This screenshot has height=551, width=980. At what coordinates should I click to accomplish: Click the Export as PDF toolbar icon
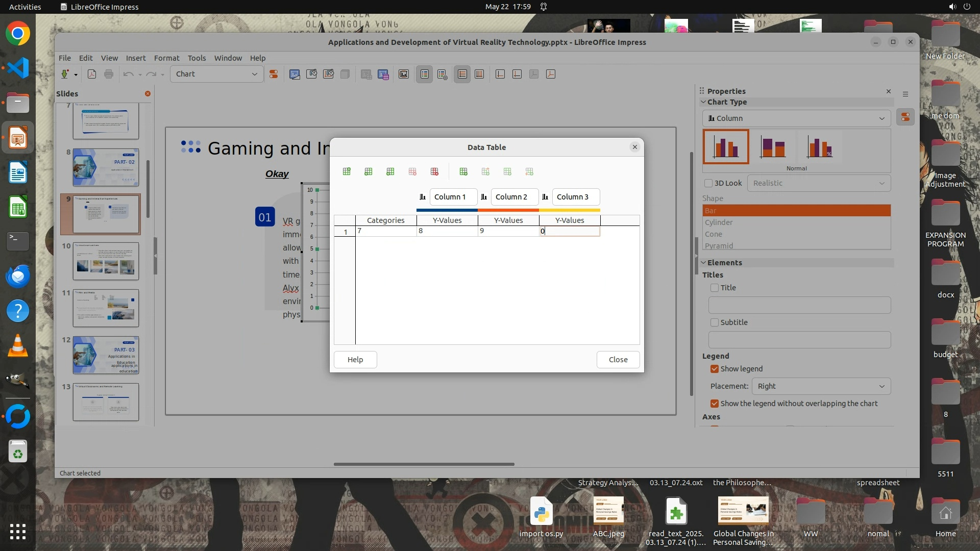[92, 74]
